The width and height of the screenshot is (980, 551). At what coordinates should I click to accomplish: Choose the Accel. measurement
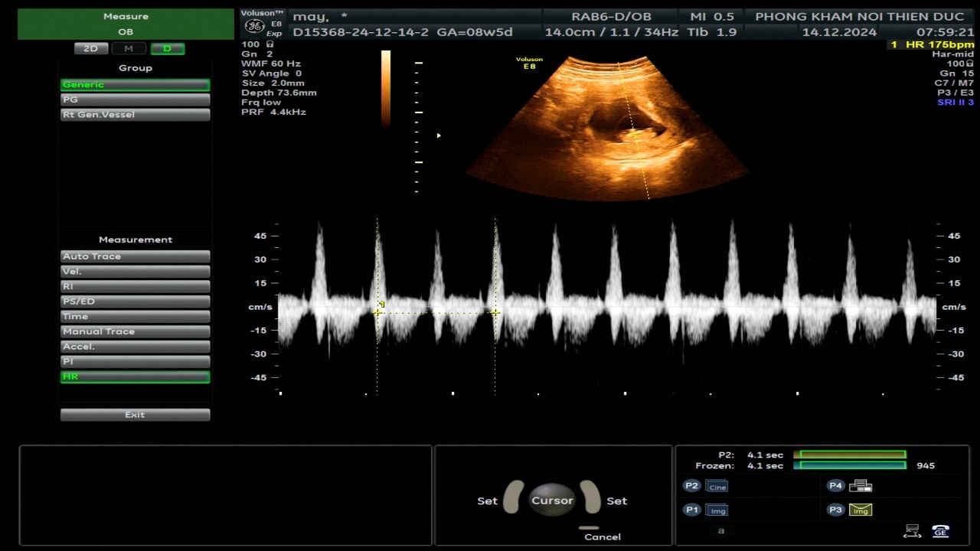(x=135, y=347)
